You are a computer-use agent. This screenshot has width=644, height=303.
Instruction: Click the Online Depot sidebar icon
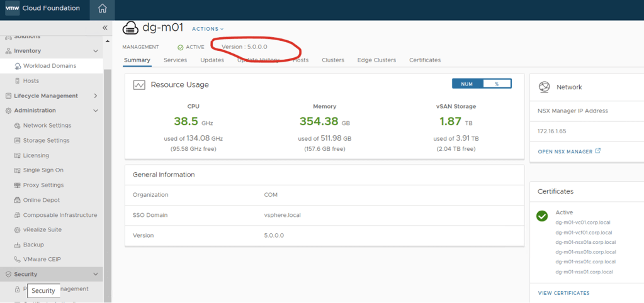(18, 201)
